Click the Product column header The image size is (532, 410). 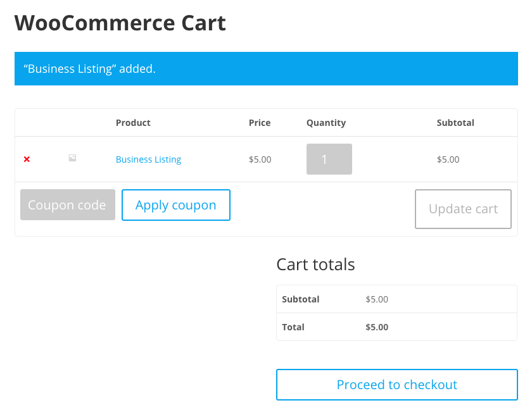[133, 123]
